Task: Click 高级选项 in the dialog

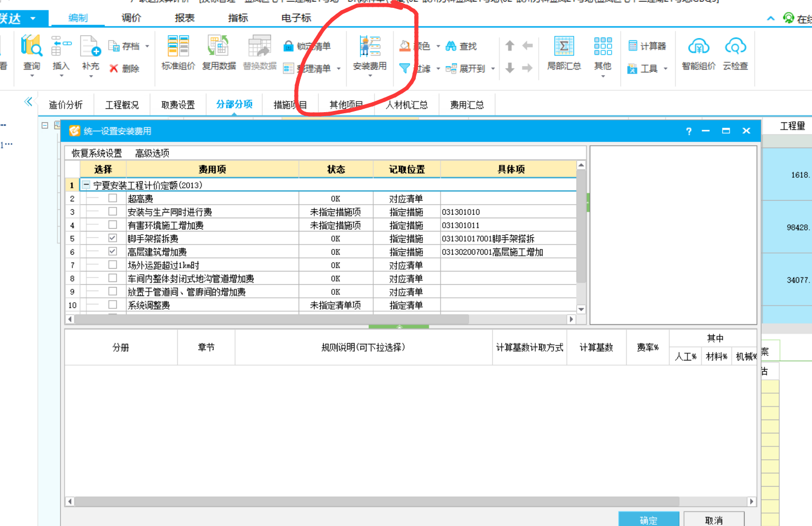Action: point(152,153)
